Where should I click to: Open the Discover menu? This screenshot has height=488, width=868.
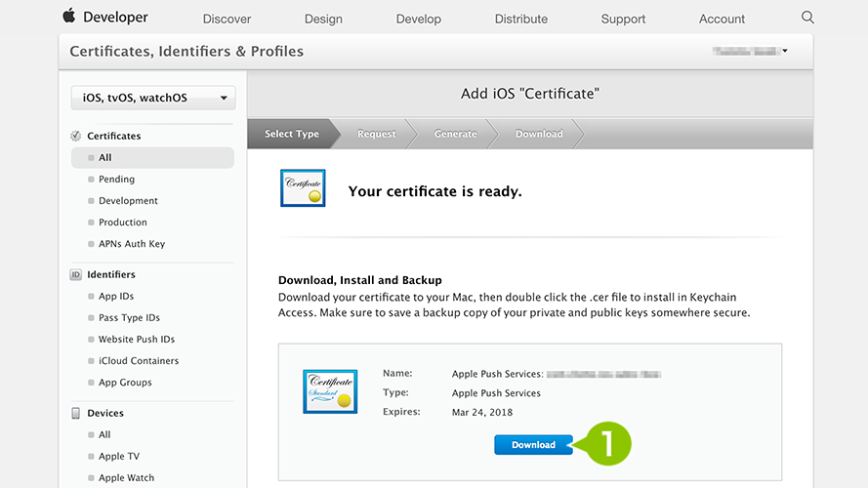tap(227, 19)
